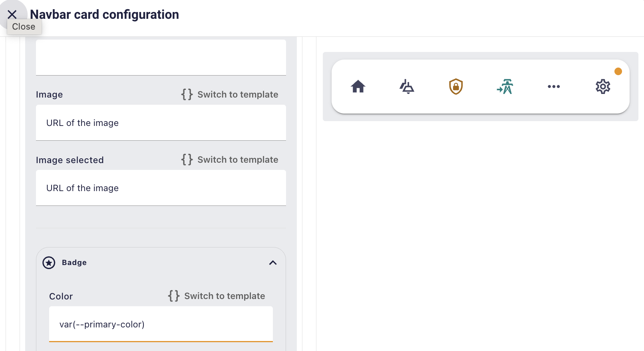Click the orange badge dot on the gear
The image size is (644, 351).
(618, 72)
